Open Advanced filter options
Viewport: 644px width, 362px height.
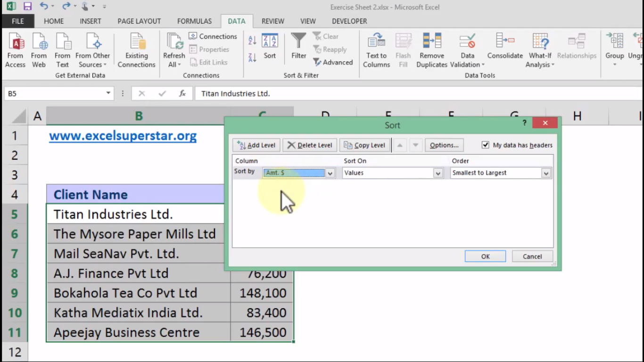coord(333,62)
